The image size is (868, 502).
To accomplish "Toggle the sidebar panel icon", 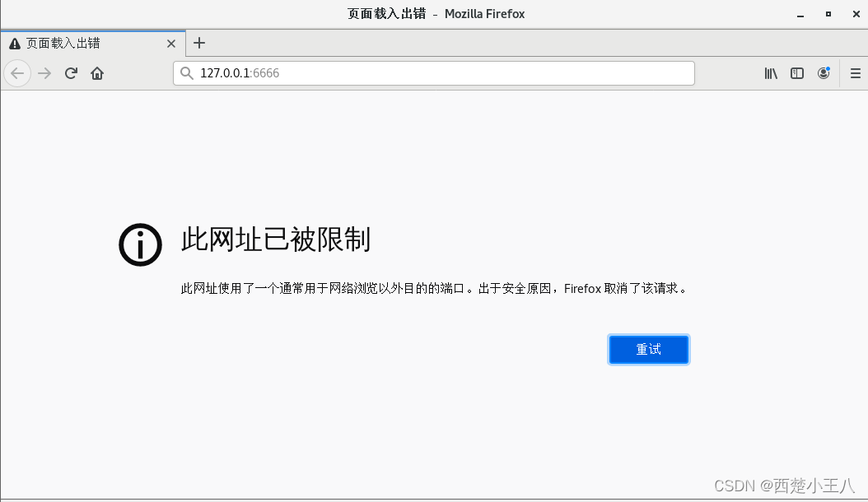I will [x=797, y=73].
